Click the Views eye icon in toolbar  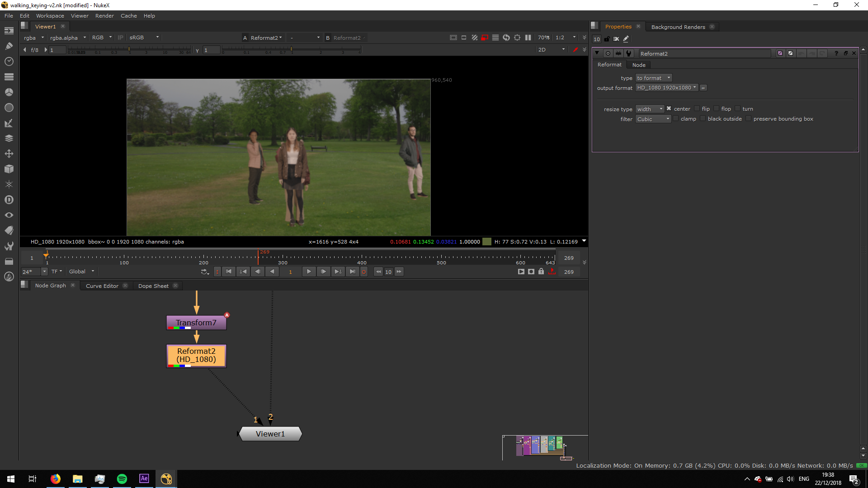click(9, 215)
